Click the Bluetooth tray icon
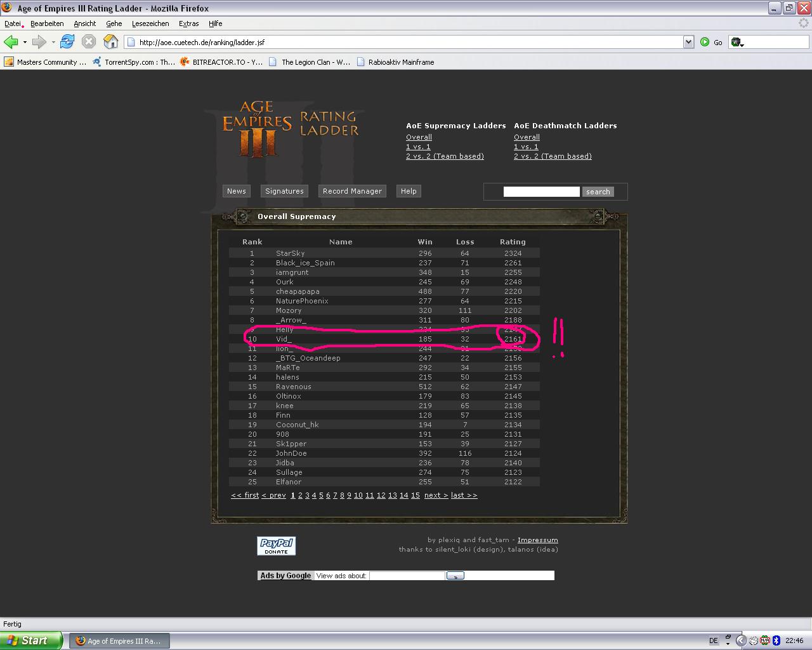812x650 pixels. click(775, 641)
